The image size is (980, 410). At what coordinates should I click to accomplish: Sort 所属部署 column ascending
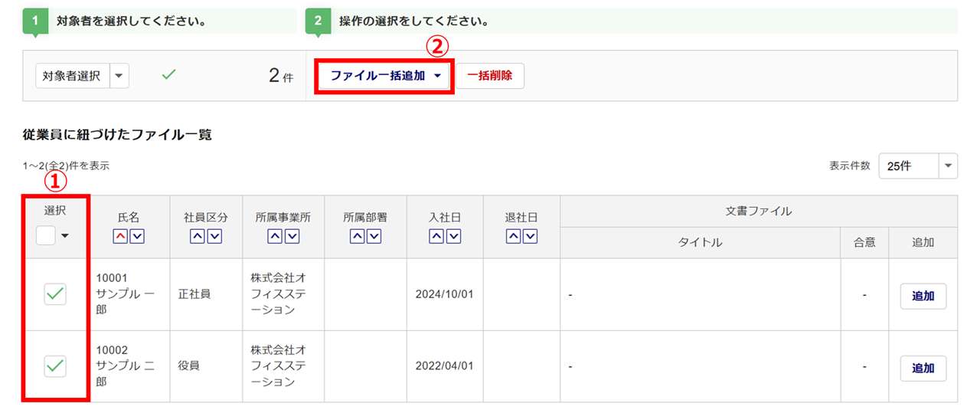click(356, 237)
